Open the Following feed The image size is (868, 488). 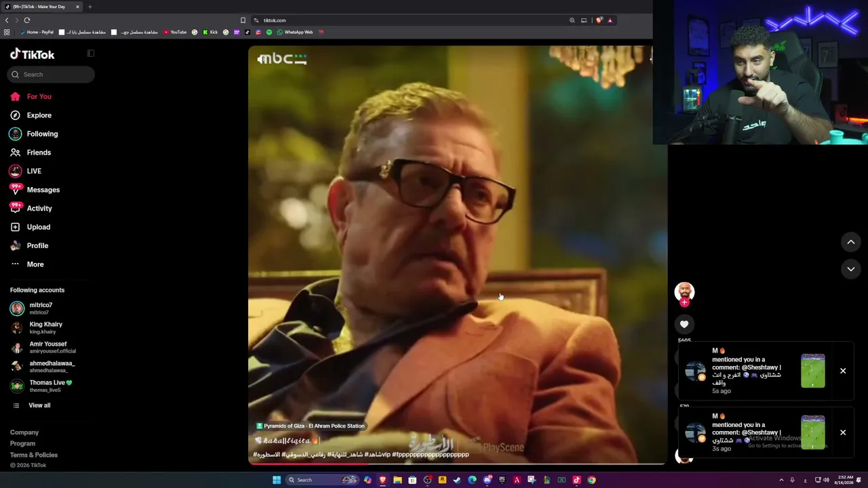pyautogui.click(x=34, y=134)
